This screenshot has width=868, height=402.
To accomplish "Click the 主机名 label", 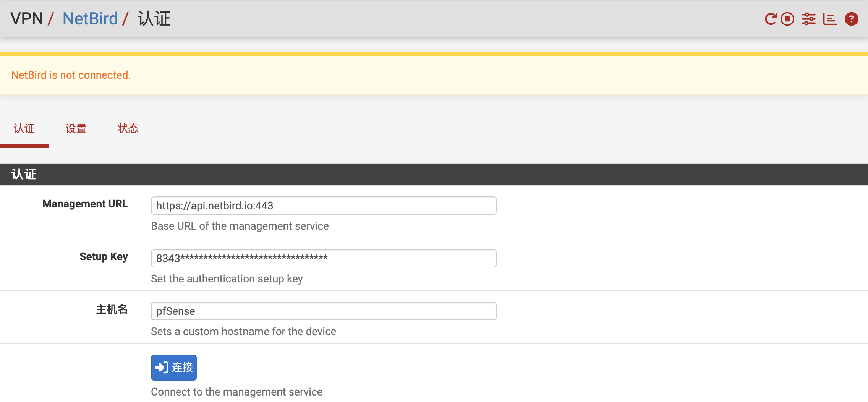I will click(x=112, y=310).
